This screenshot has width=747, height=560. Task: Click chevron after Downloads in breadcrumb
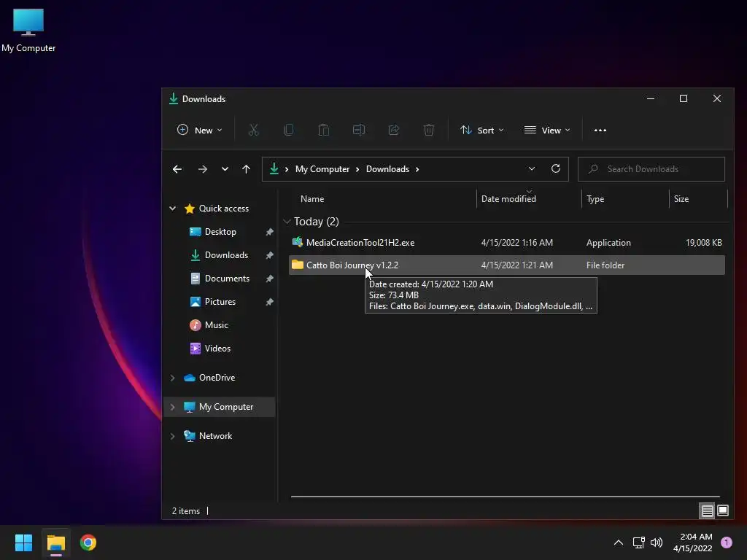pos(417,169)
